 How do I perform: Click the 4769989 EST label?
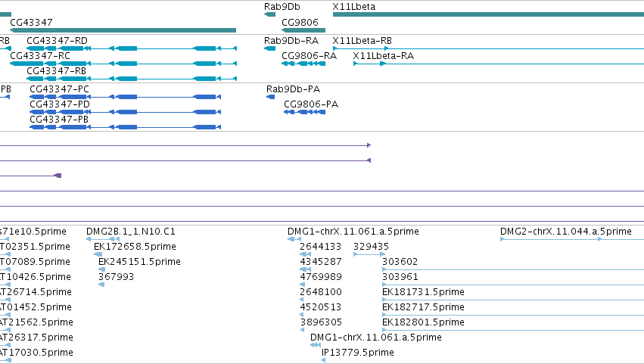[x=321, y=277]
